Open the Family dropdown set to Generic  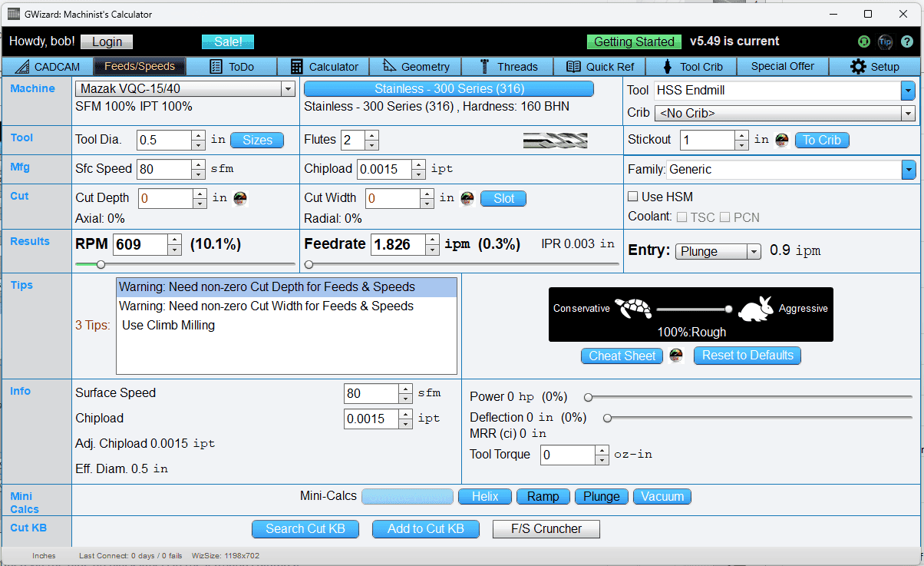(909, 169)
